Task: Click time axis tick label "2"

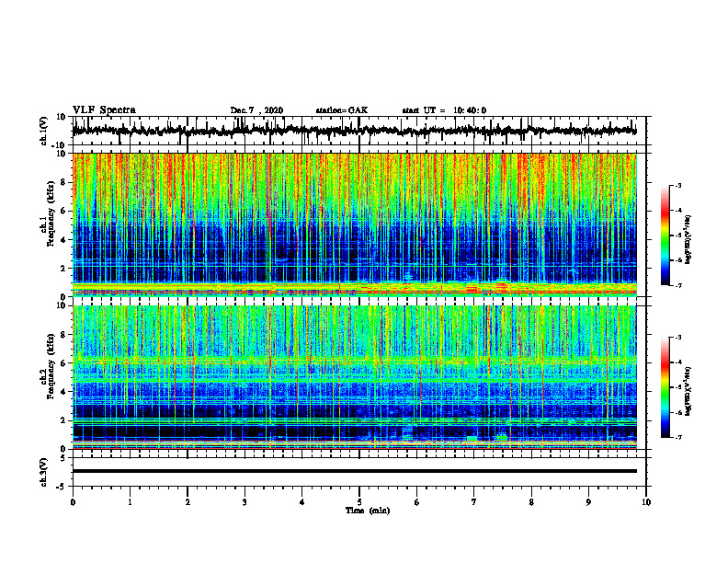Action: (x=188, y=502)
